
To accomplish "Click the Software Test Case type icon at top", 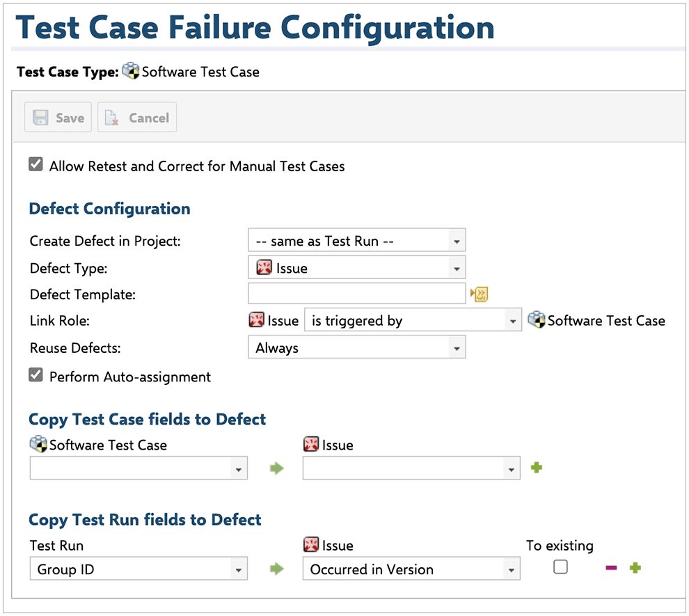I will coord(130,71).
